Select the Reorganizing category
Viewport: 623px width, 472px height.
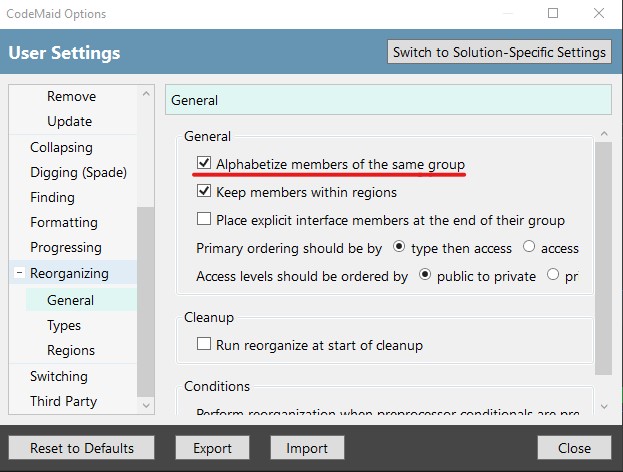click(69, 273)
